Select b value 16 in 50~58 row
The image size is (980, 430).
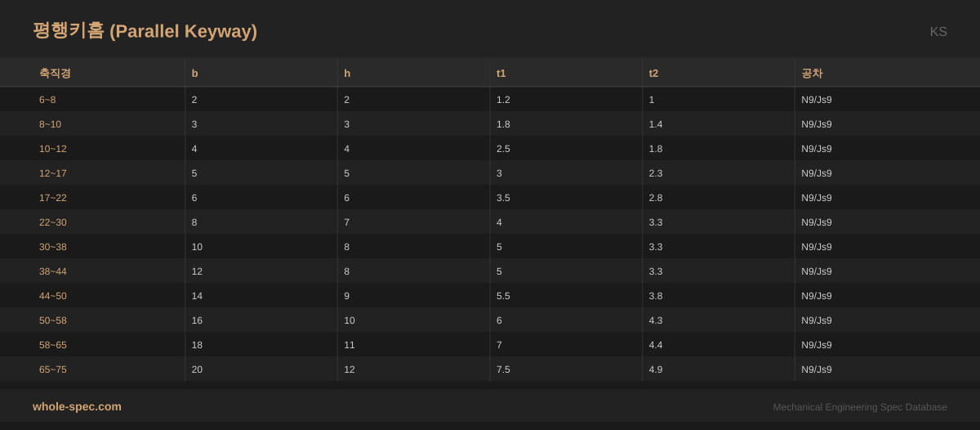(197, 320)
